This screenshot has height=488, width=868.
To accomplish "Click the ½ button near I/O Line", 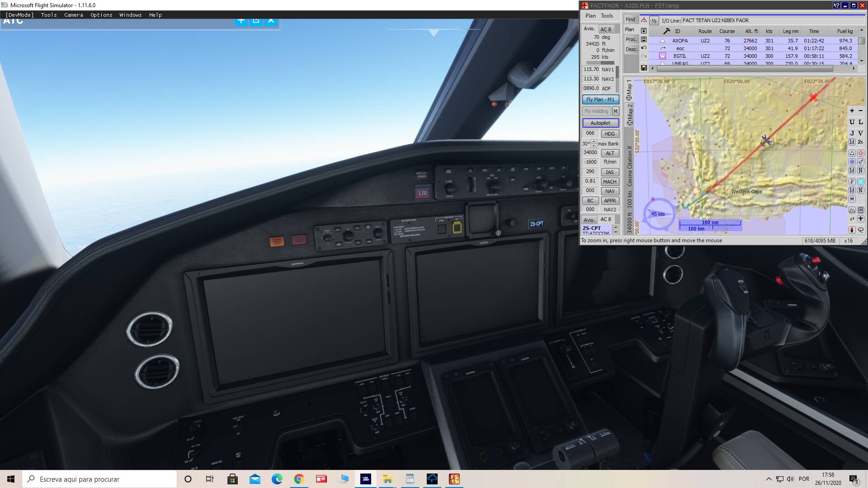I will (654, 21).
